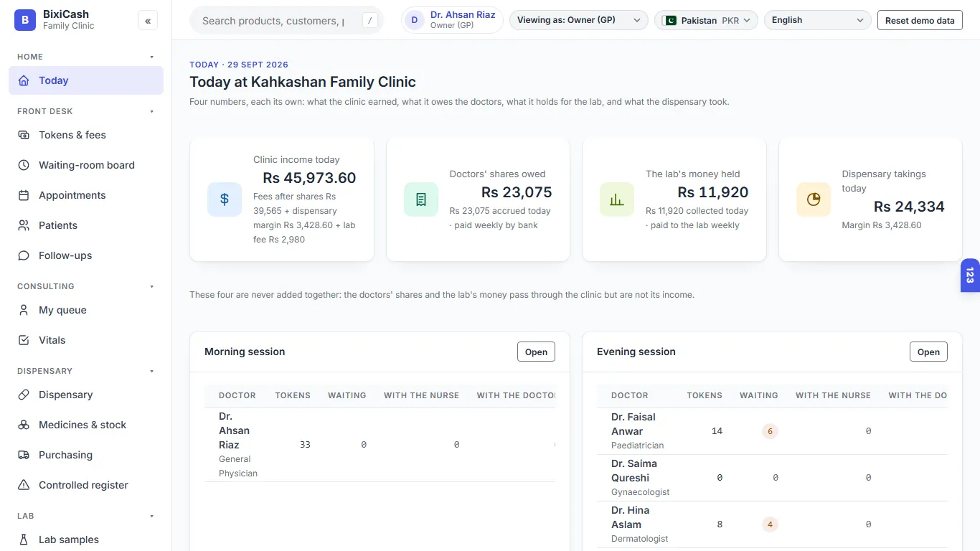
Task: Open the Evening session
Action: tap(928, 352)
